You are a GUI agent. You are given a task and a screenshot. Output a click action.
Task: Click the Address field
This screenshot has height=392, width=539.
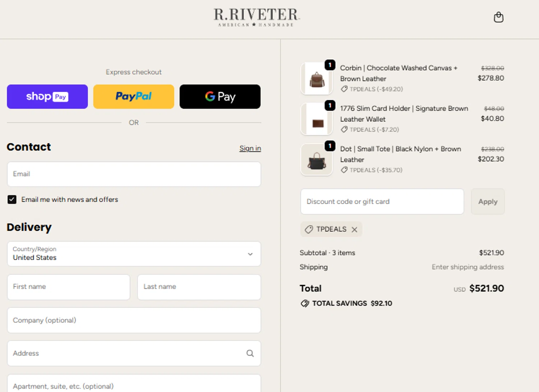[x=134, y=353]
